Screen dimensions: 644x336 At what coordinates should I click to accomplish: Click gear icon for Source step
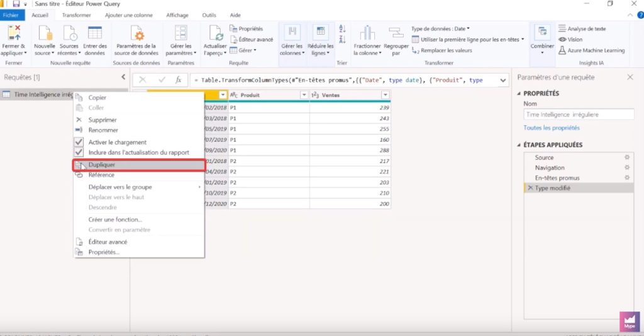[627, 157]
